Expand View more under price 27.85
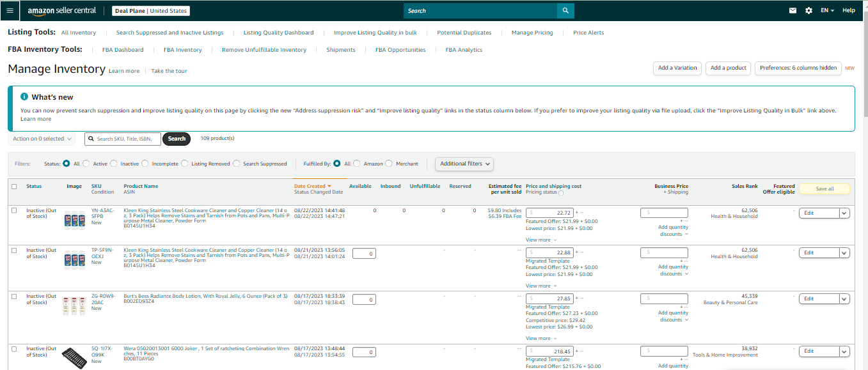This screenshot has width=868, height=370. tap(541, 338)
